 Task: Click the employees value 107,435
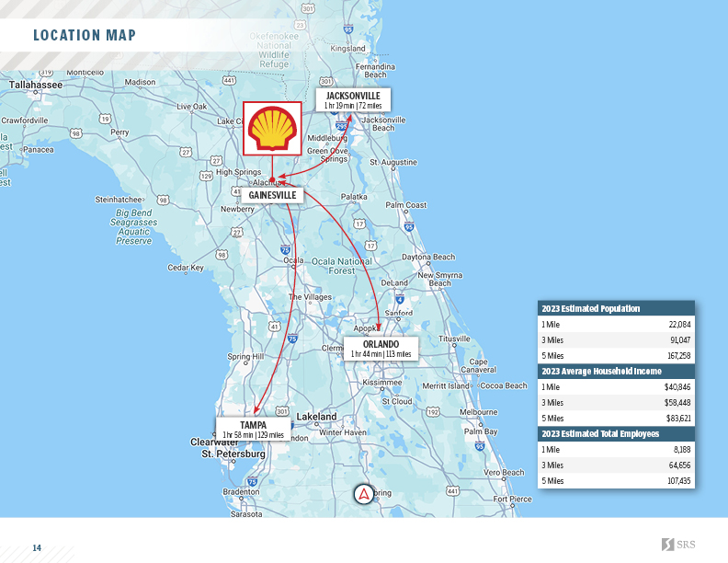678,481
